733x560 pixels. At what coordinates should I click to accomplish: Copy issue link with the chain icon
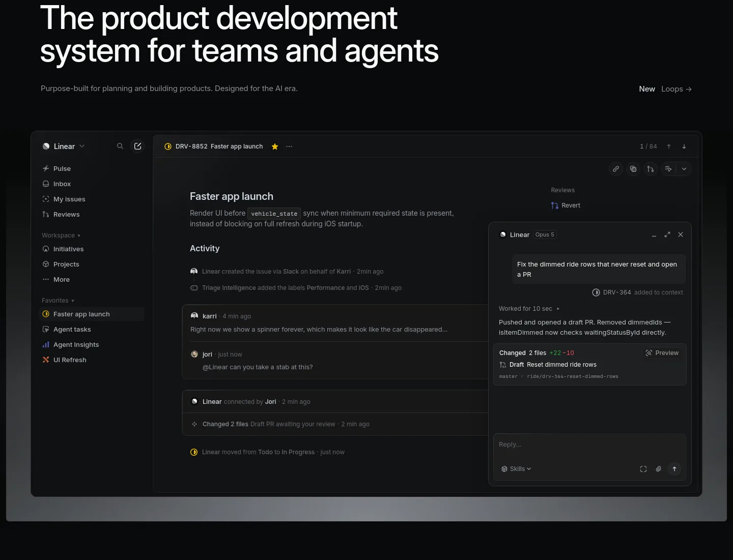point(616,169)
